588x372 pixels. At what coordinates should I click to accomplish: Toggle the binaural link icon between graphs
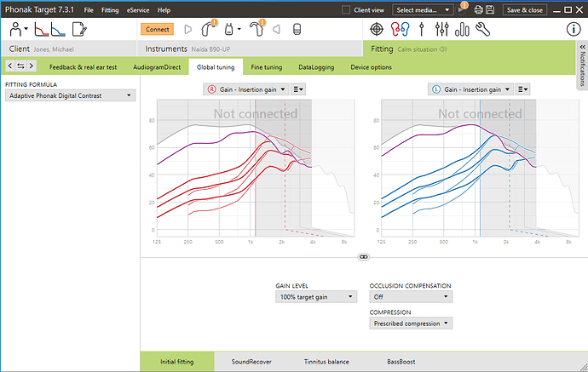(363, 257)
